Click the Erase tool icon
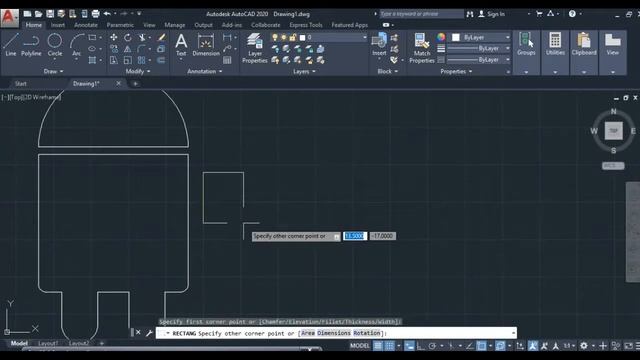 (161, 38)
